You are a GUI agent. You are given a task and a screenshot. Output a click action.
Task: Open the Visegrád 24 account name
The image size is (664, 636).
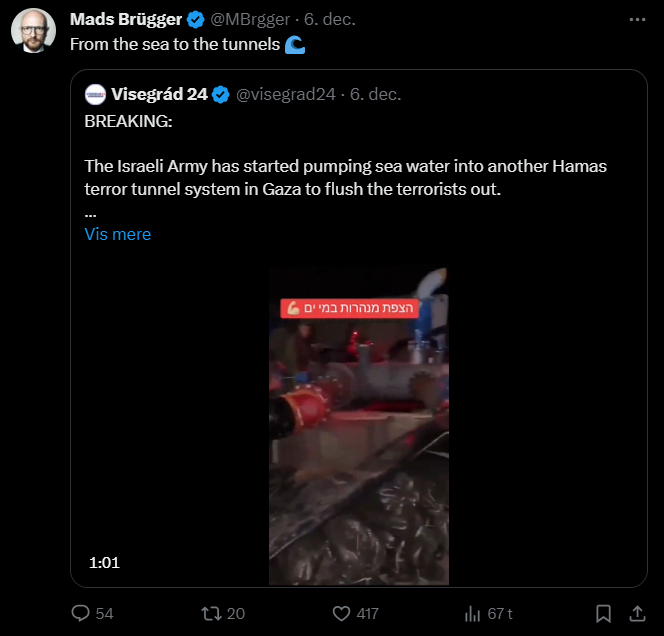(160, 95)
